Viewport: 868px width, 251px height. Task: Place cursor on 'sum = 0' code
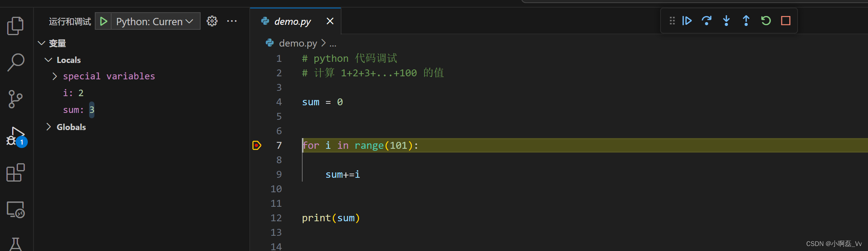coord(322,102)
